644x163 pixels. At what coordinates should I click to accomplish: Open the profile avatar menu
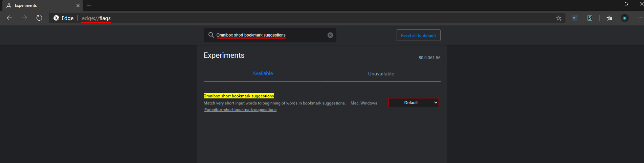[x=625, y=18]
